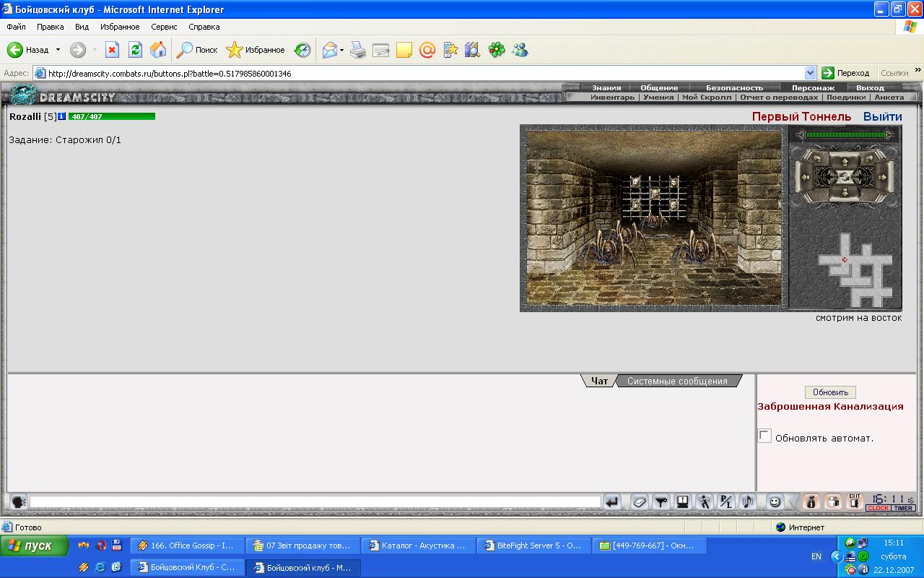This screenshot has width=924, height=578.
Task: Click the Обновить button
Action: click(x=830, y=392)
